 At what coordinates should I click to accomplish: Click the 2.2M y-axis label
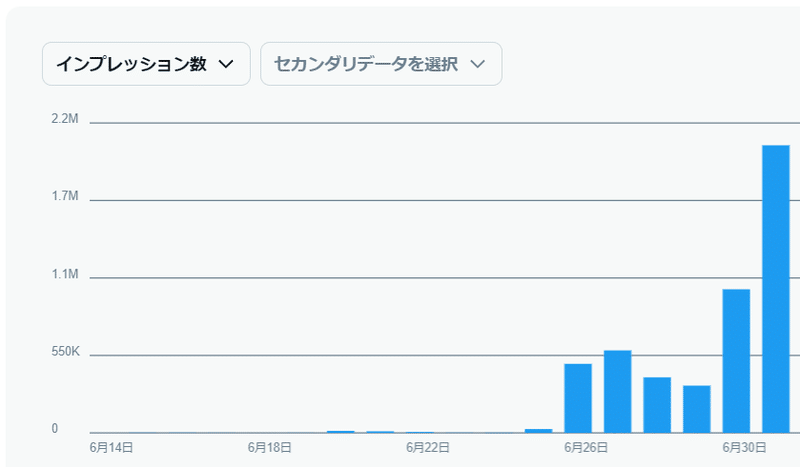point(65,119)
